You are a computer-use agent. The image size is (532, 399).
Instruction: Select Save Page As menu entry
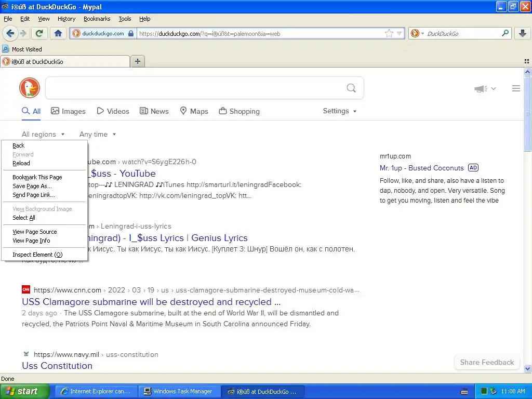coord(45,186)
